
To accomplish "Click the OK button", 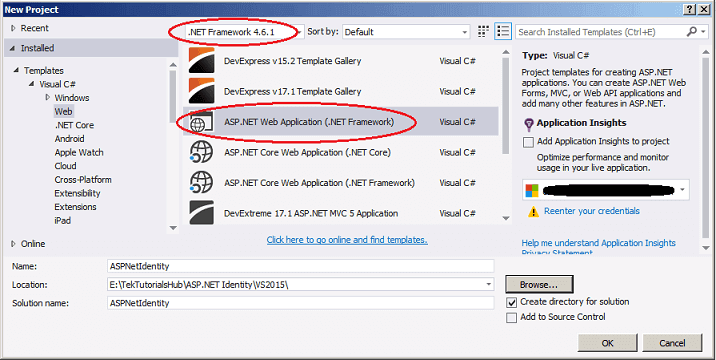I will [607, 343].
